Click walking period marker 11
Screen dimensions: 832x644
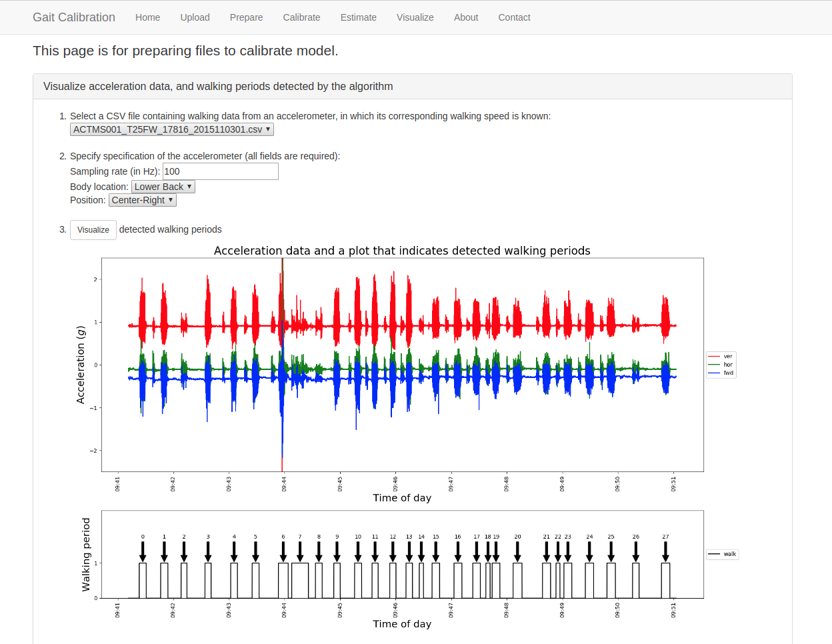[x=375, y=549]
